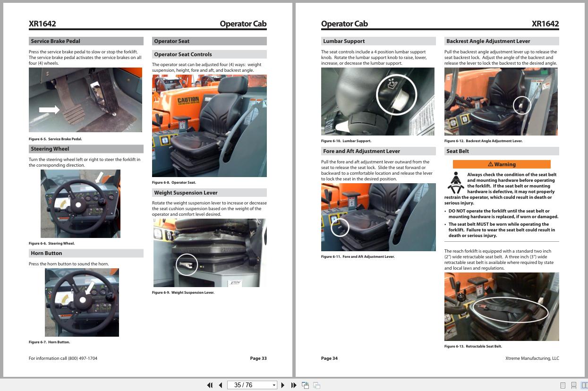Click the go-to-previous-view icon
The image size is (588, 391).
coord(305,385)
